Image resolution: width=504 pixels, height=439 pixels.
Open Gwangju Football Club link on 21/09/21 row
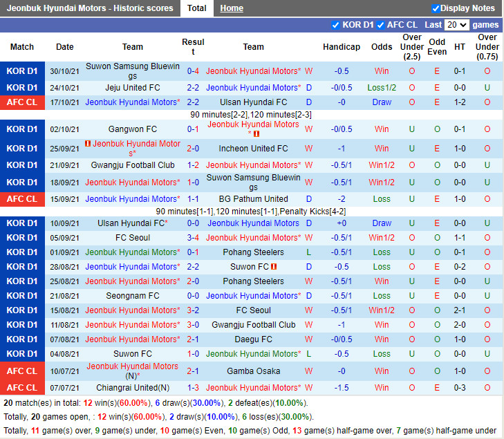pos(133,165)
